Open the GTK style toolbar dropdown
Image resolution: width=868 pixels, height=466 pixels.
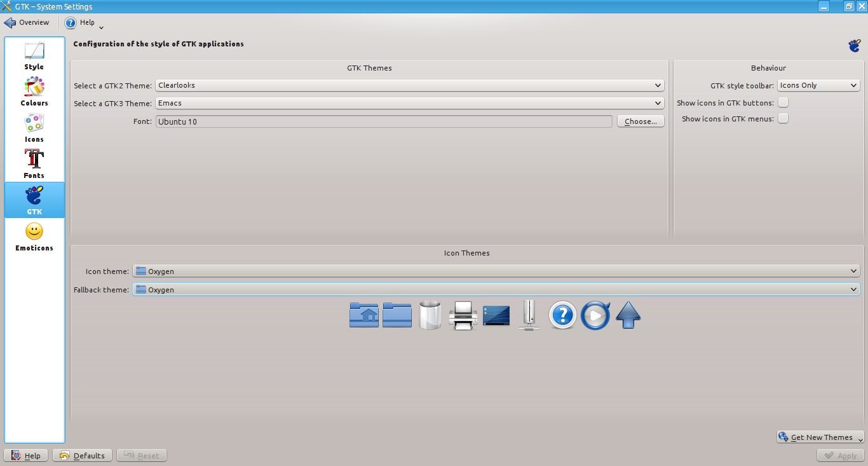818,85
